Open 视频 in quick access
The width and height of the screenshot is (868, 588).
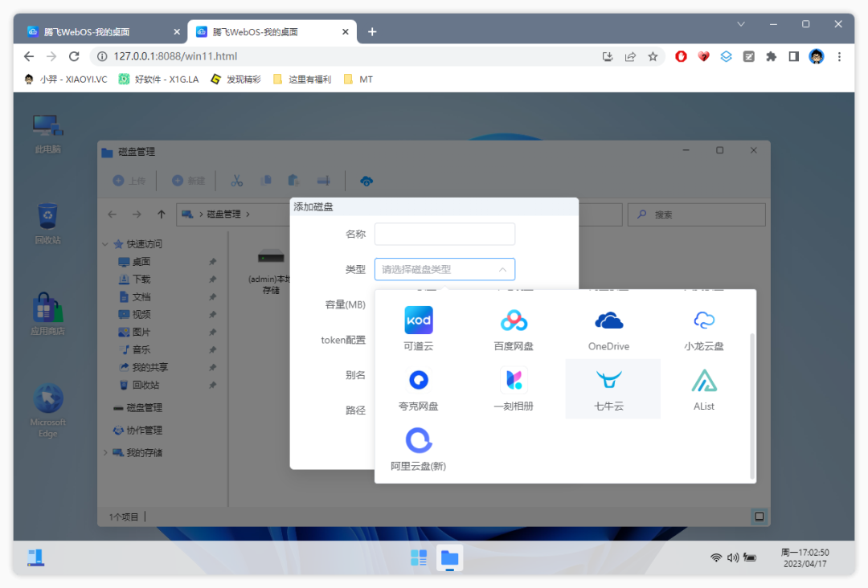click(141, 315)
